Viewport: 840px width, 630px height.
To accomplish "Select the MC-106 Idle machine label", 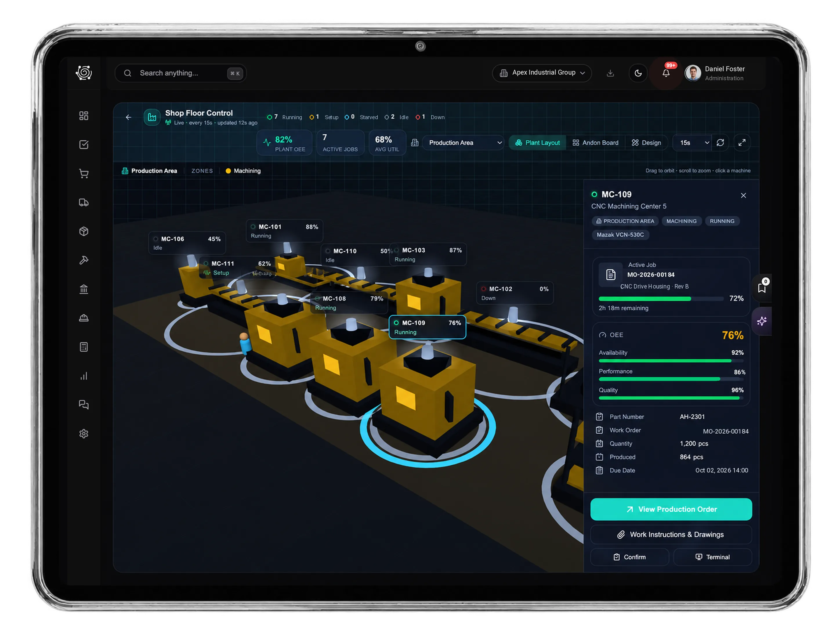I will click(x=187, y=243).
